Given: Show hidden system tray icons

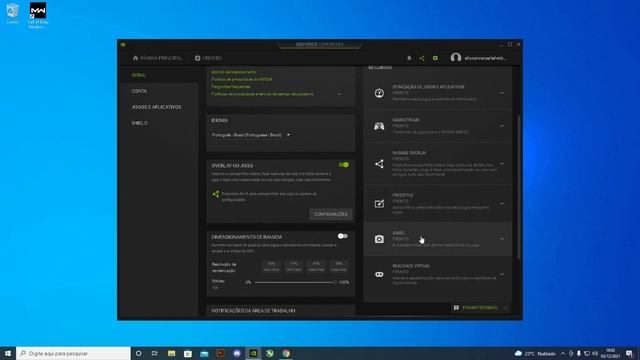Looking at the screenshot, I should [563, 353].
